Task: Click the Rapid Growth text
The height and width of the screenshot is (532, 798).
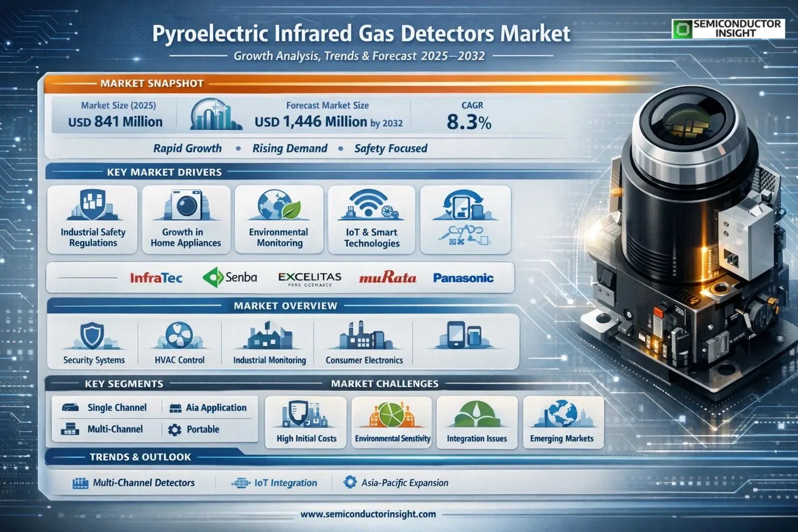Action: tap(188, 149)
